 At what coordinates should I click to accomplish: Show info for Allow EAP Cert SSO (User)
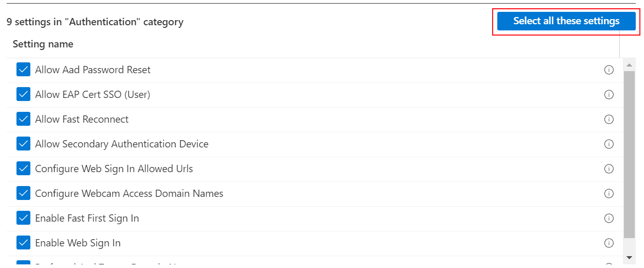tap(609, 95)
